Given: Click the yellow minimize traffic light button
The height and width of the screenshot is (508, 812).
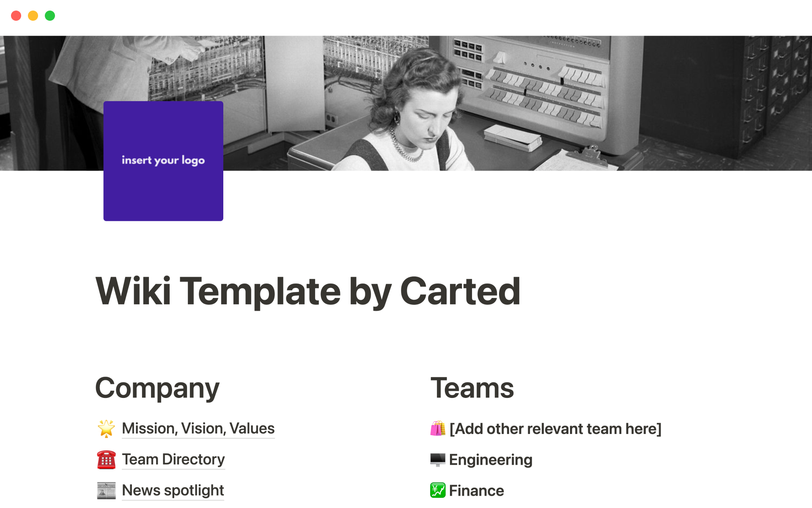Looking at the screenshot, I should coord(33,16).
